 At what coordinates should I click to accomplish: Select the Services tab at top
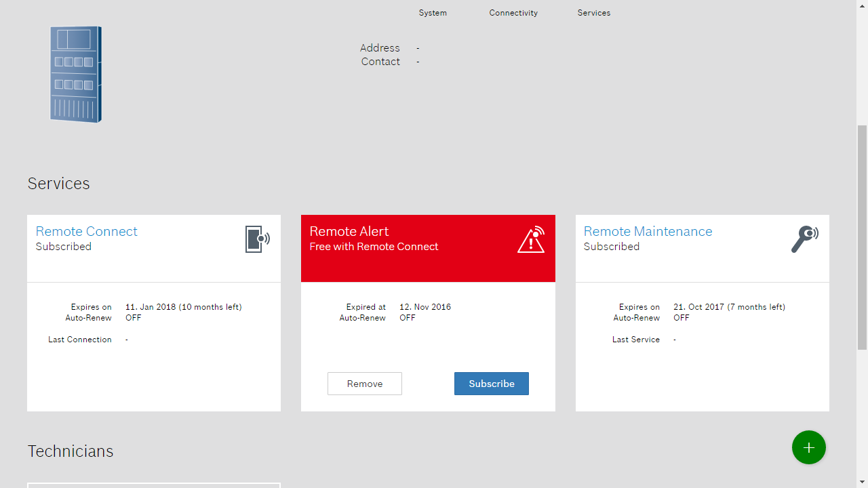(x=594, y=13)
